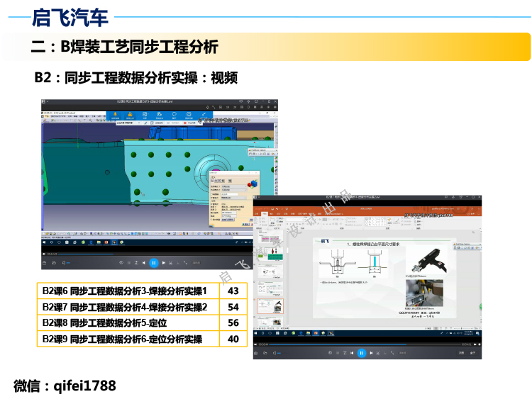Screen dimensions: 532x399
Task: Mute the speaker icon in PowerPoint video player
Action: pos(275,353)
